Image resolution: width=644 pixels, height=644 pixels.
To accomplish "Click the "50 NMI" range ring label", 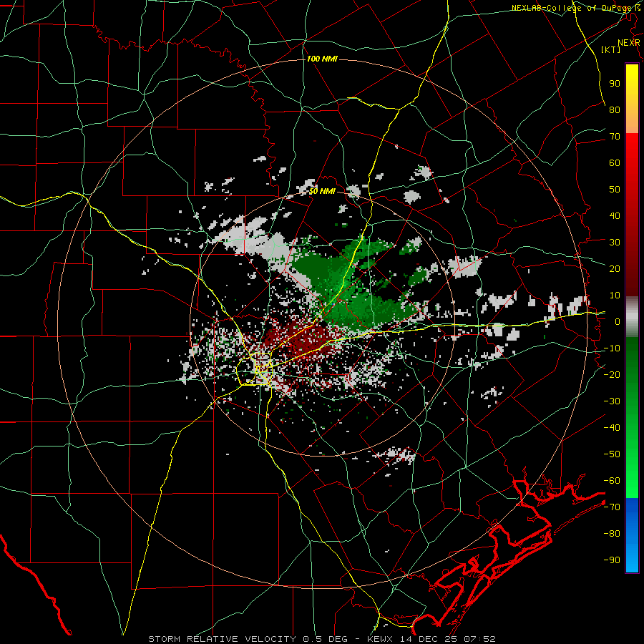I will (322, 191).
